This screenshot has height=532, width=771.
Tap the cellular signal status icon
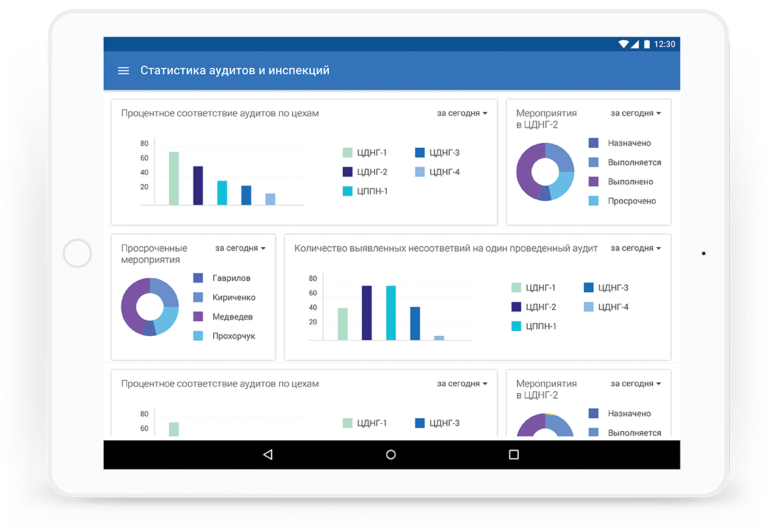[x=635, y=44]
